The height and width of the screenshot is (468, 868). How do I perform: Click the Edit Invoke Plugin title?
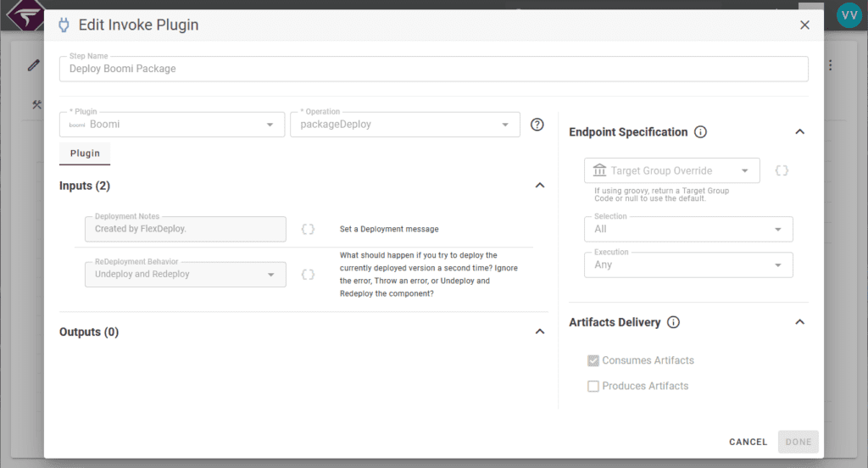coord(138,25)
